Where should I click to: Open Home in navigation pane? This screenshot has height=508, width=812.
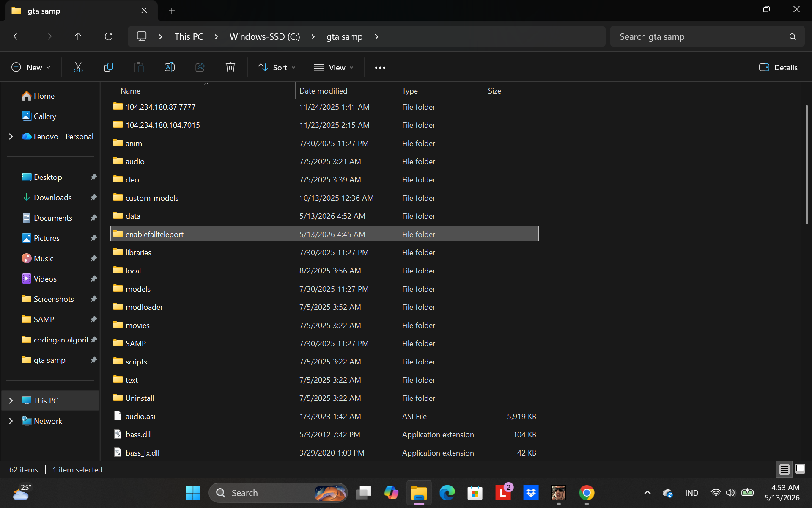[x=44, y=96]
